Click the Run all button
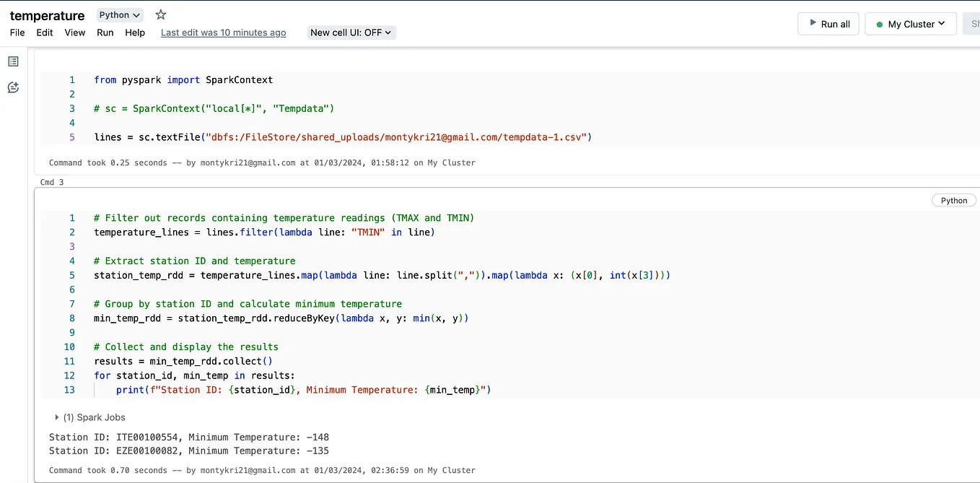Screen dimensions: 980x483 tap(828, 23)
